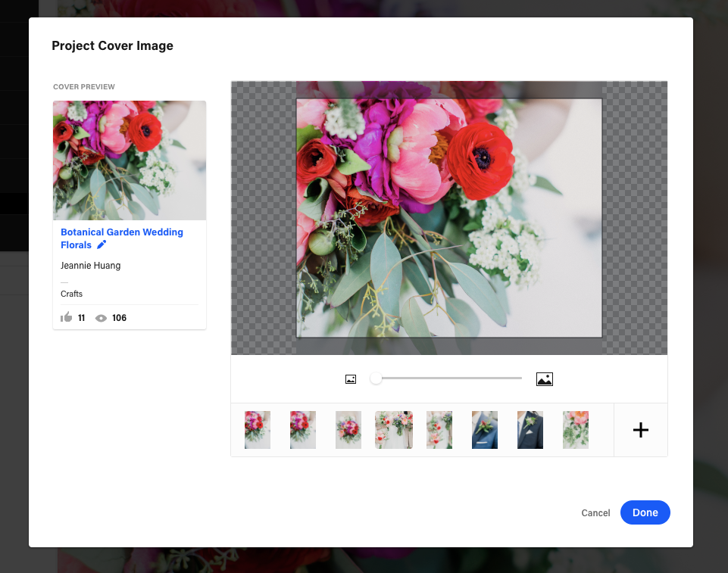The width and height of the screenshot is (728, 573).
Task: Click the COVER PREVIEW label
Action: [x=84, y=87]
